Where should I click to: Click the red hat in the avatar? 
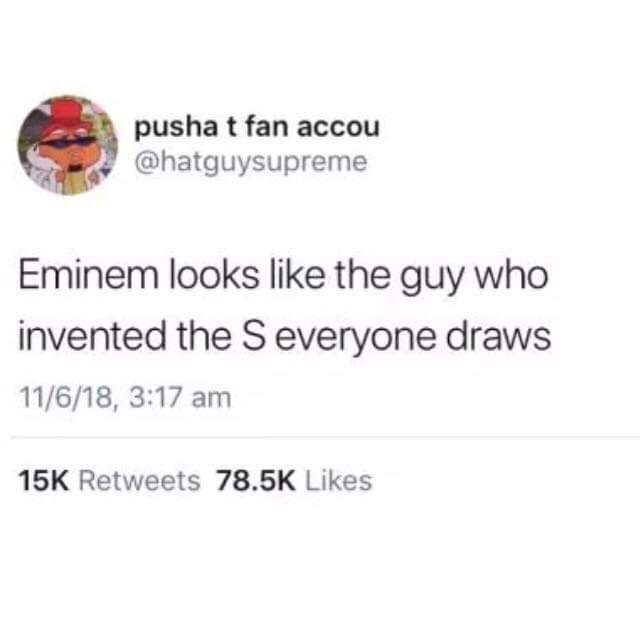point(67,111)
